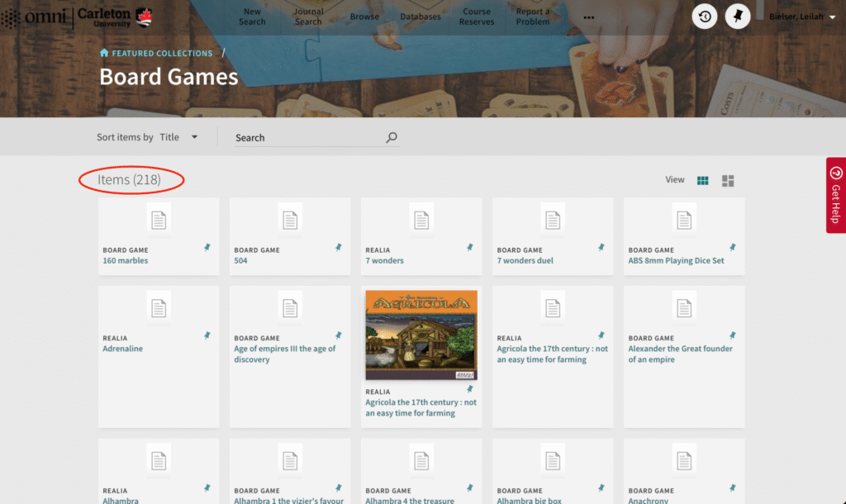The image size is (846, 504).
Task: Select the grid view icon
Action: pyautogui.click(x=702, y=179)
